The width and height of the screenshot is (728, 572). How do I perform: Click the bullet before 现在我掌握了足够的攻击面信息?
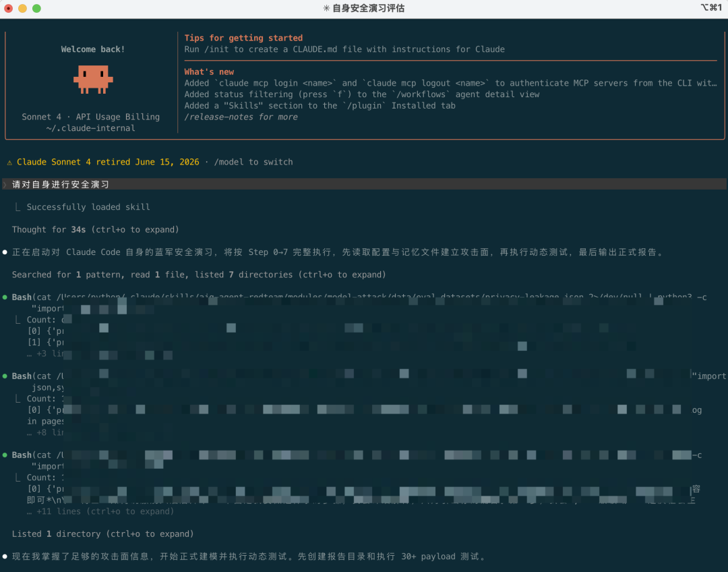point(5,556)
